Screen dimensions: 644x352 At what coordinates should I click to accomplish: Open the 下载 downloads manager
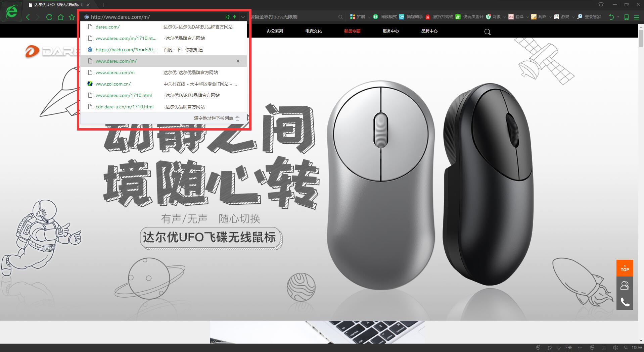click(565, 348)
